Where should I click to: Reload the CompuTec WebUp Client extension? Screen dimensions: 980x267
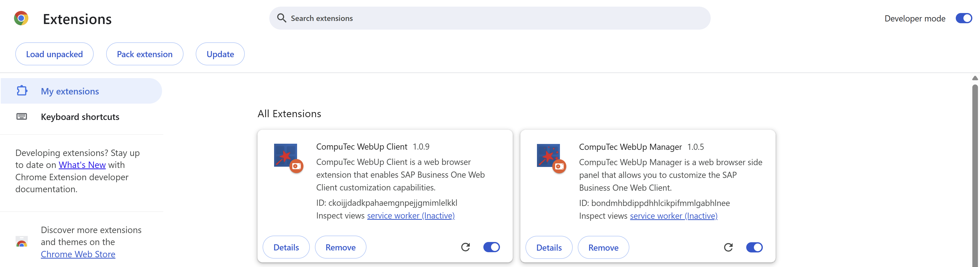point(466,247)
